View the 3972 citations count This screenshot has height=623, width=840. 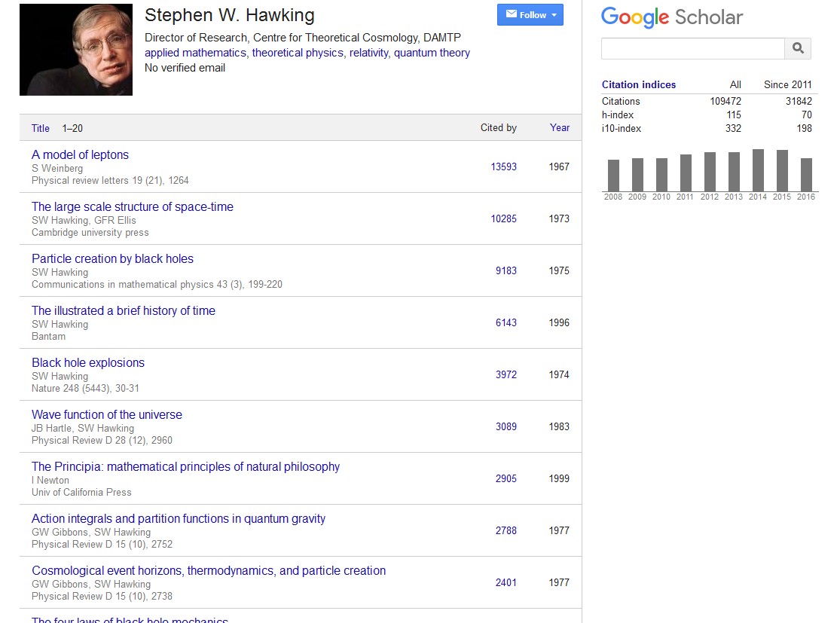pyautogui.click(x=506, y=374)
